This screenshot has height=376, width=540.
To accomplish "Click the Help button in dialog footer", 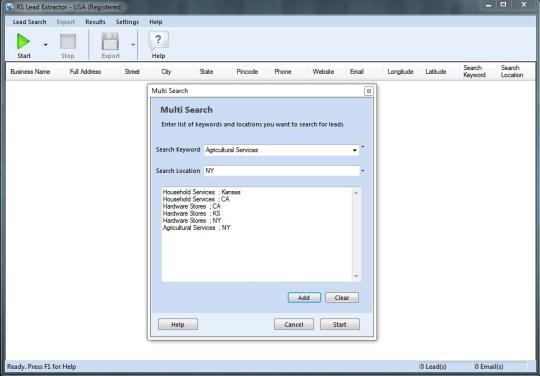I will [178, 324].
